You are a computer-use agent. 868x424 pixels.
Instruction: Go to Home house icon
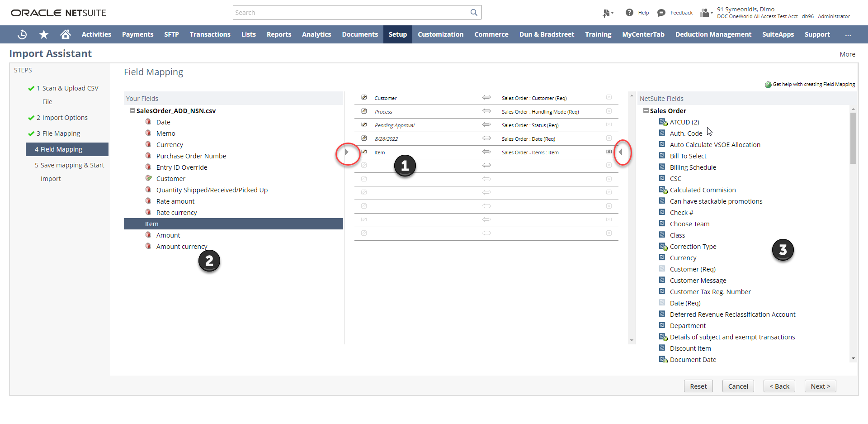(66, 34)
